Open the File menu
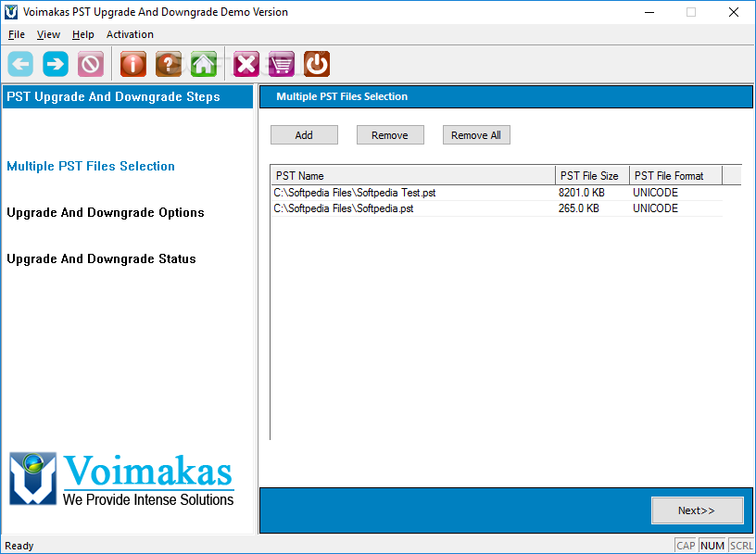 [x=17, y=34]
